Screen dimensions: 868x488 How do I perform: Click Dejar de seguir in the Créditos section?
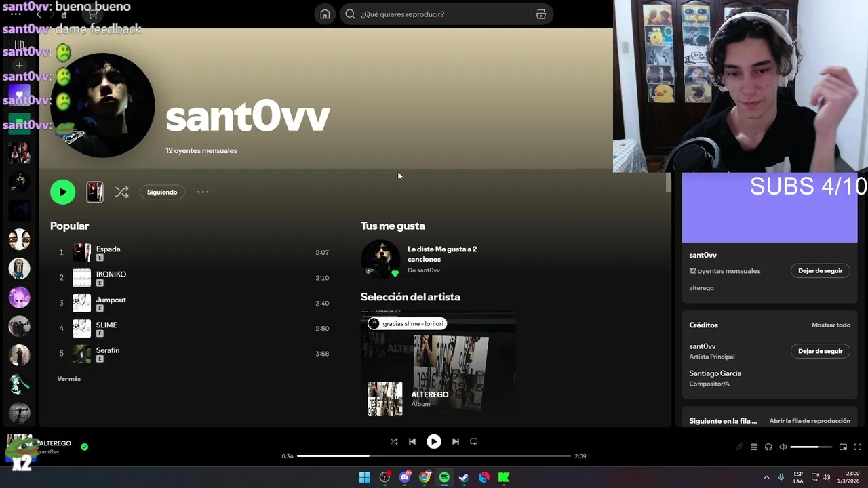tap(820, 351)
